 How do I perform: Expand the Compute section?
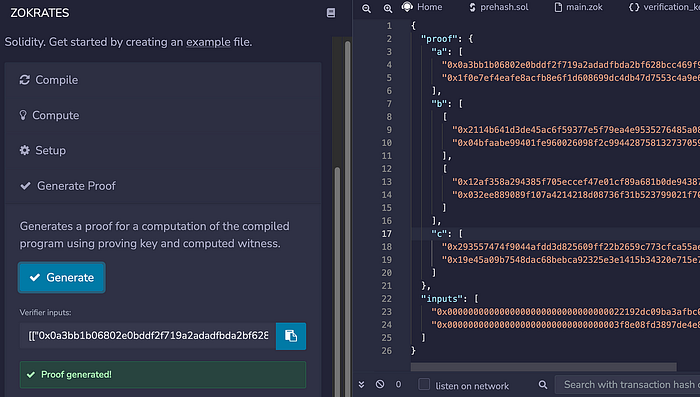click(163, 115)
